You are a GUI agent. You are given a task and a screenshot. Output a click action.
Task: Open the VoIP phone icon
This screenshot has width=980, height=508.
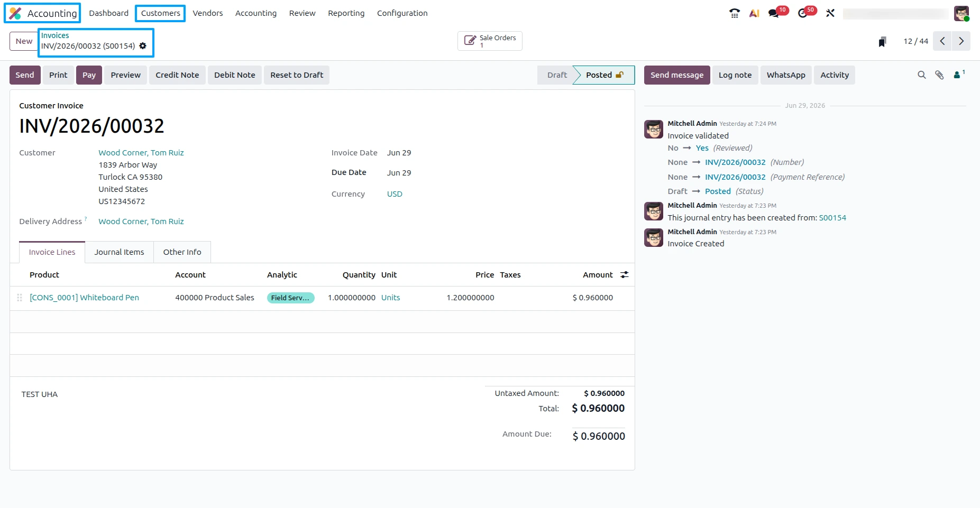pyautogui.click(x=735, y=13)
